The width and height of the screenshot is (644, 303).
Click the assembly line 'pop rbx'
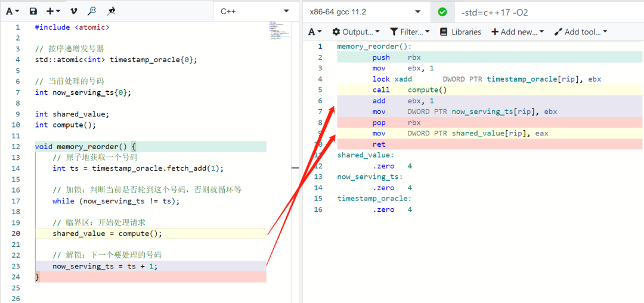tap(397, 122)
